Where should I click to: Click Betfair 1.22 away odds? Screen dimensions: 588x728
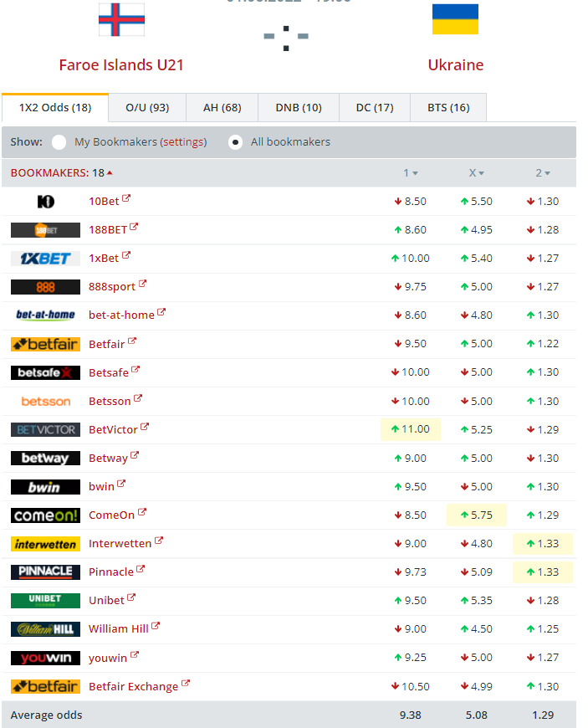[x=543, y=344]
